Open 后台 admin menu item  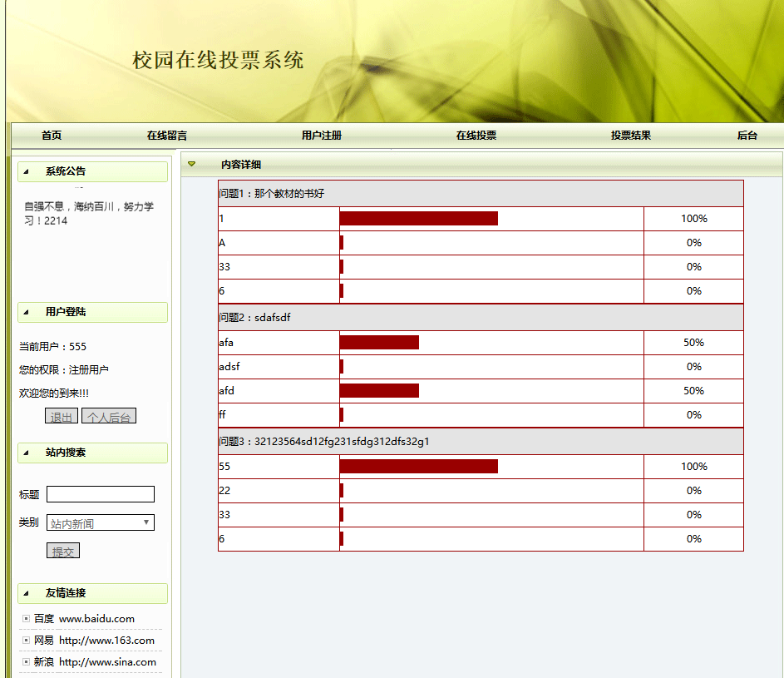(x=747, y=135)
